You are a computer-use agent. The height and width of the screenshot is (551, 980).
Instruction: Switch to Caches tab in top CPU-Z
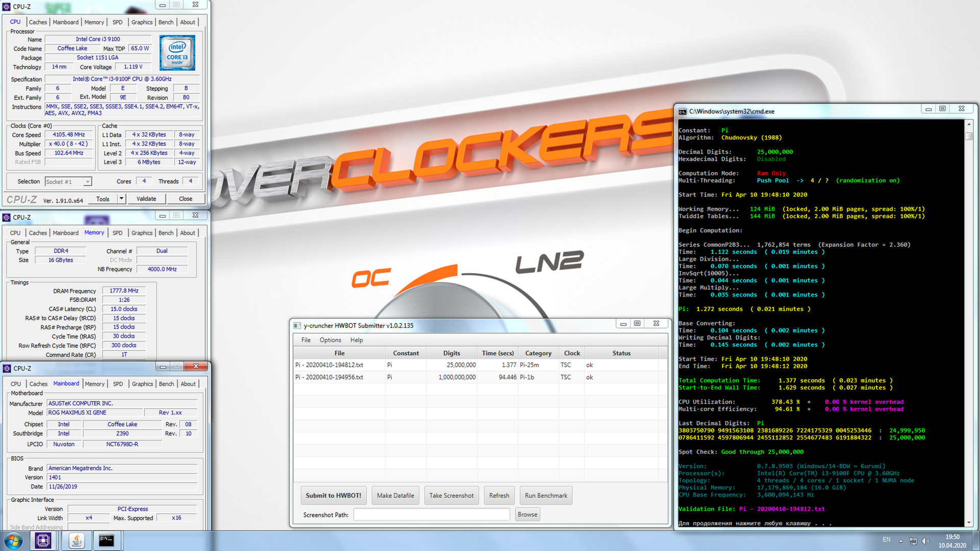[x=38, y=22]
